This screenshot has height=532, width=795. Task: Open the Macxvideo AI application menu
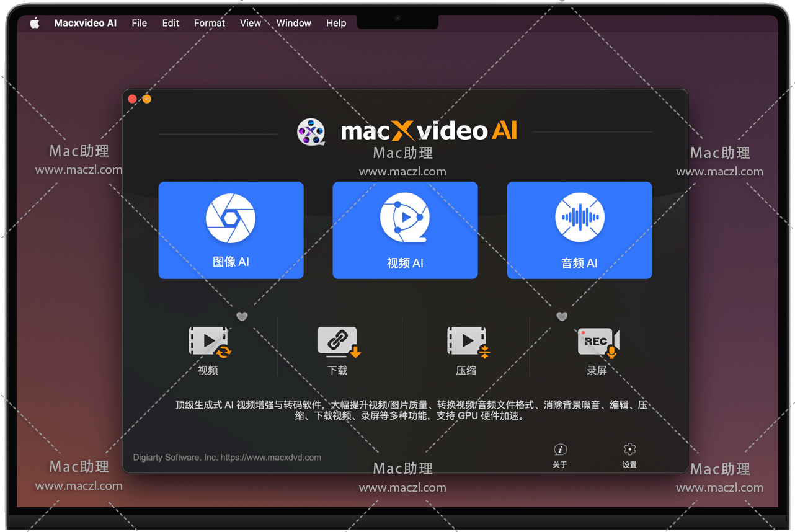point(86,23)
